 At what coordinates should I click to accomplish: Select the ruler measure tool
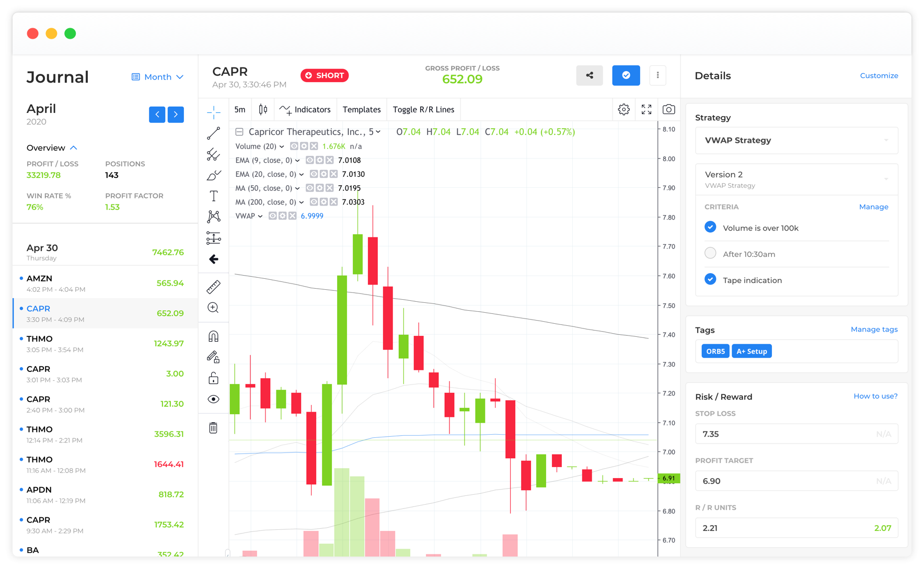(214, 287)
